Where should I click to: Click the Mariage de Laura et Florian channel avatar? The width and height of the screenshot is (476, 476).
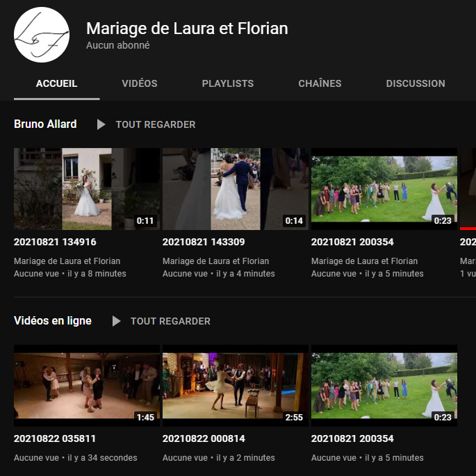[42, 35]
